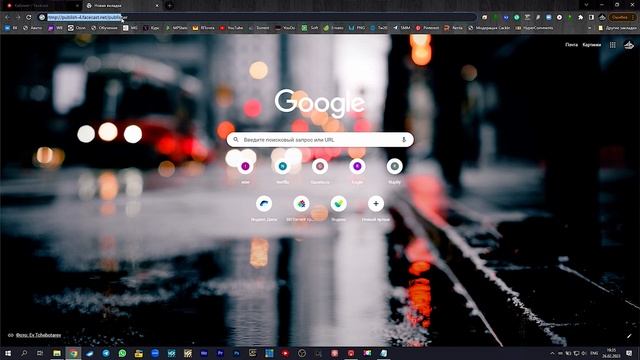The image size is (640, 360).
Task: Open Telegram from the taskbar
Action: (106, 353)
